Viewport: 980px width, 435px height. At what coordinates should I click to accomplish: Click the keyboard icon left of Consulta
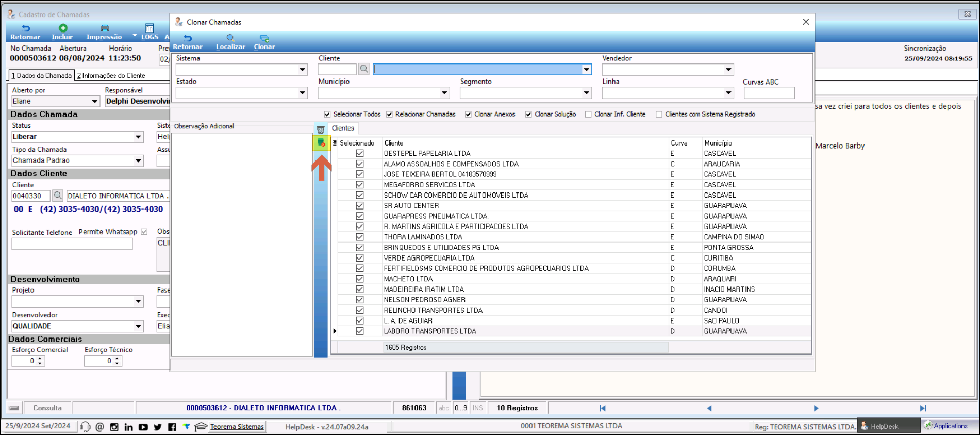[x=14, y=408]
